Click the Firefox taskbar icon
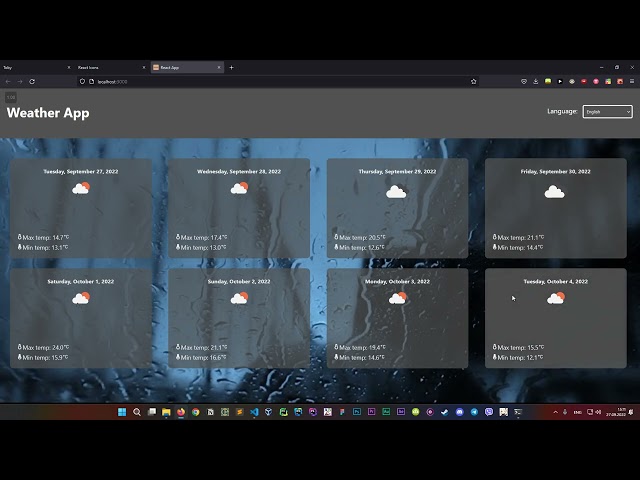640x480 pixels. click(181, 412)
